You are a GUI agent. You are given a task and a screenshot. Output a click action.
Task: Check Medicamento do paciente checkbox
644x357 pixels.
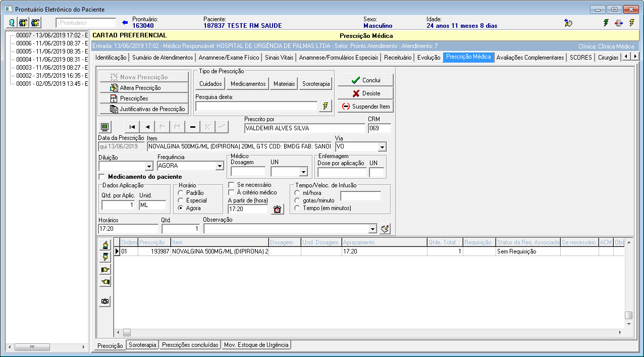point(102,177)
